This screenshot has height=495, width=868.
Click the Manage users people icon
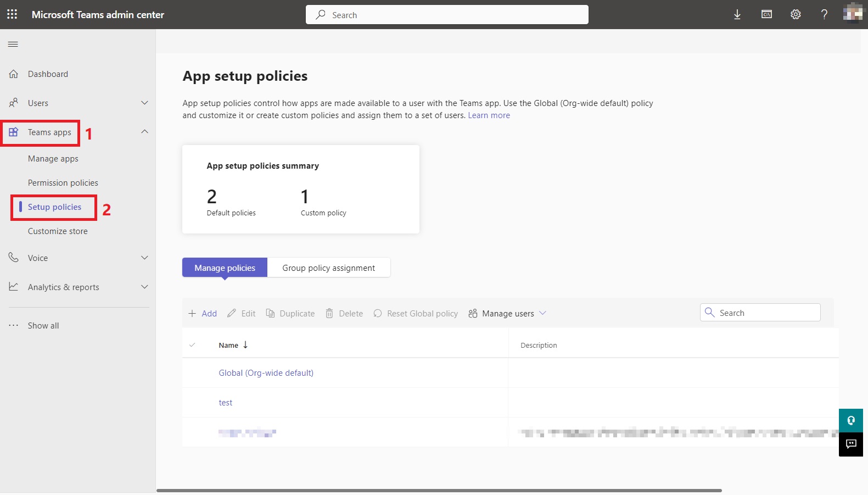pyautogui.click(x=473, y=313)
